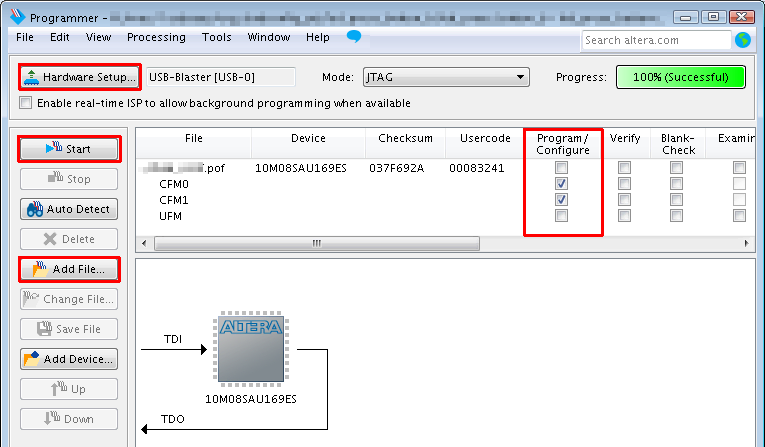Viewport: 765px width, 447px height.
Task: Click Add File button
Action: click(x=69, y=269)
